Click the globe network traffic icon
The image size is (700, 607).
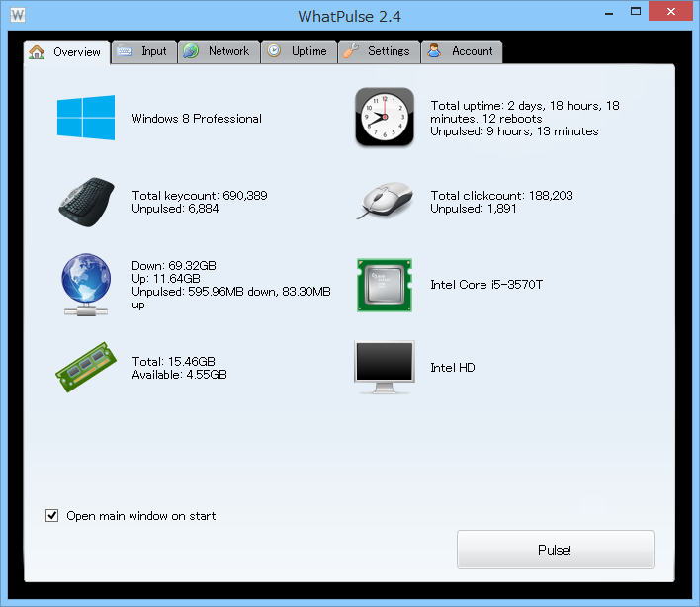pyautogui.click(x=86, y=285)
